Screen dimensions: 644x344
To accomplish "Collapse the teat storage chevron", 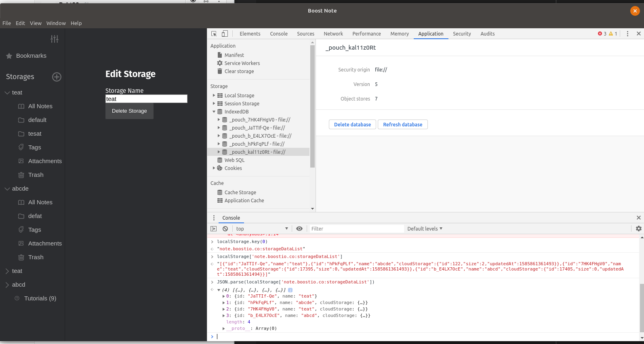I will [x=7, y=92].
